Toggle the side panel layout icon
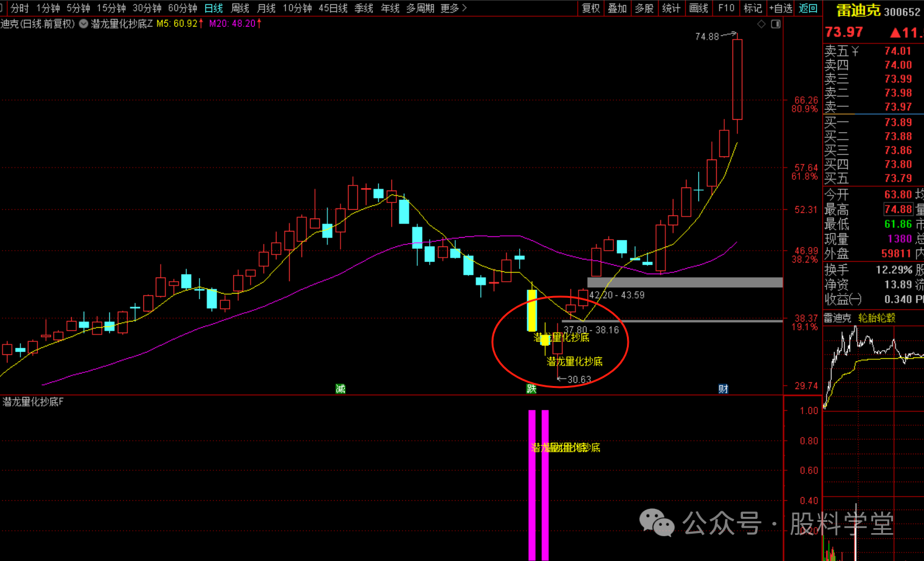Viewport: 924px width, 561px height. click(776, 24)
